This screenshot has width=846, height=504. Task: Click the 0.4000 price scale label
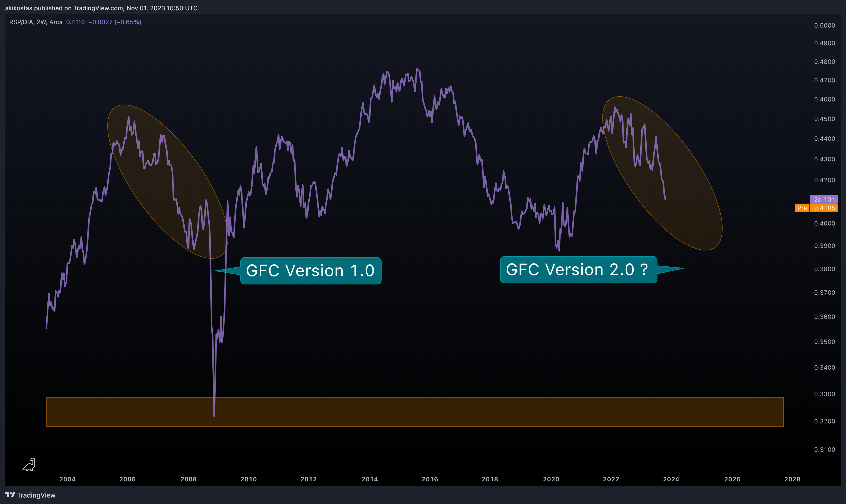[824, 223]
